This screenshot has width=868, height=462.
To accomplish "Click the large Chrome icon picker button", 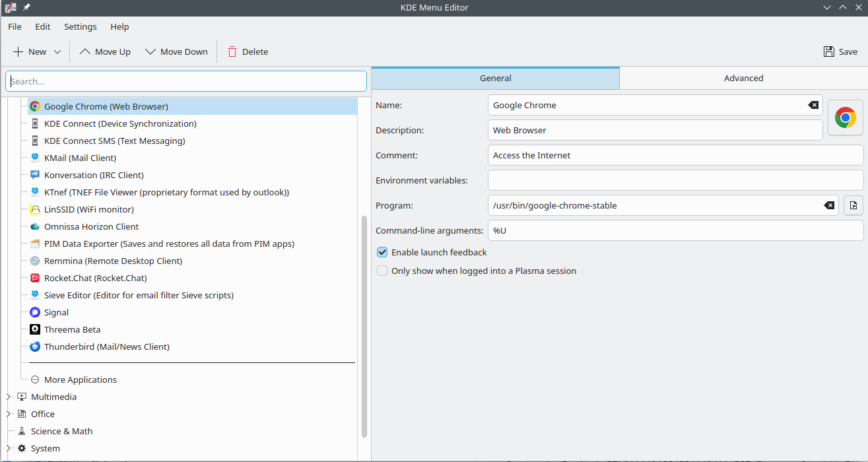I will click(845, 118).
